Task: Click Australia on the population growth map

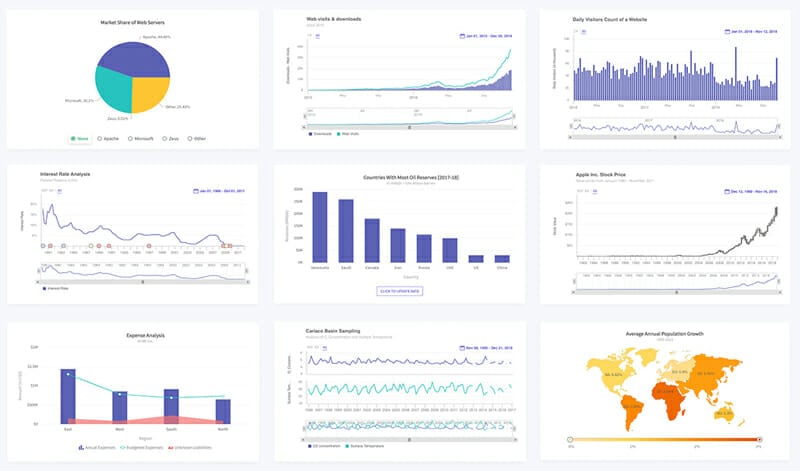Action: (x=724, y=413)
